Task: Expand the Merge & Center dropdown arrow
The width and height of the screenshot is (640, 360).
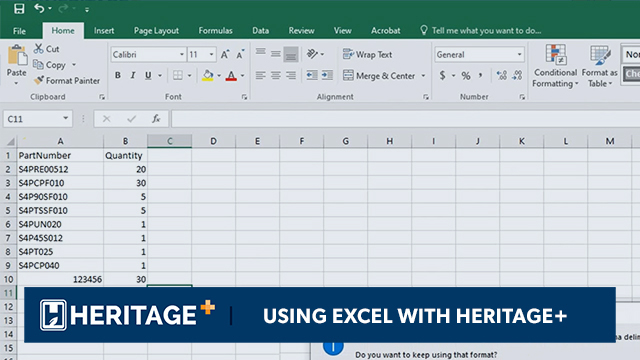Action: tap(423, 76)
